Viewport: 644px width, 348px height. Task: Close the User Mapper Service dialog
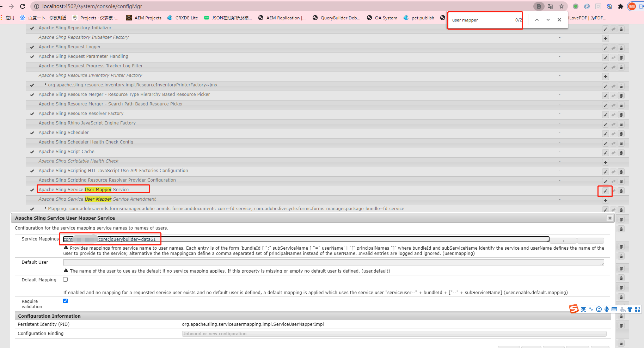[x=610, y=218]
